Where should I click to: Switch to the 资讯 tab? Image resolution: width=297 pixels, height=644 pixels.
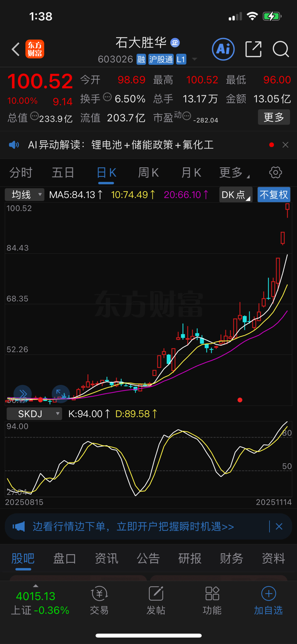[x=106, y=558]
